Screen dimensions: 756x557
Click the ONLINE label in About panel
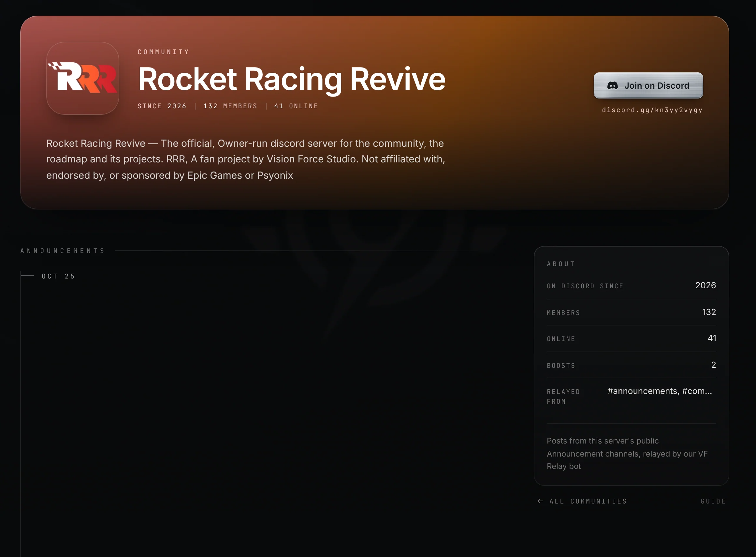pyautogui.click(x=561, y=339)
